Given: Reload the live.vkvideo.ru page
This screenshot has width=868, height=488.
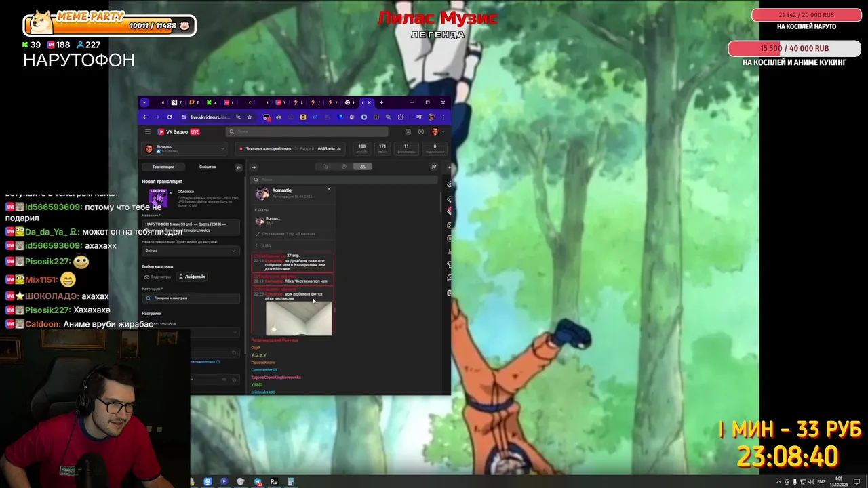Looking at the screenshot, I should (x=170, y=117).
